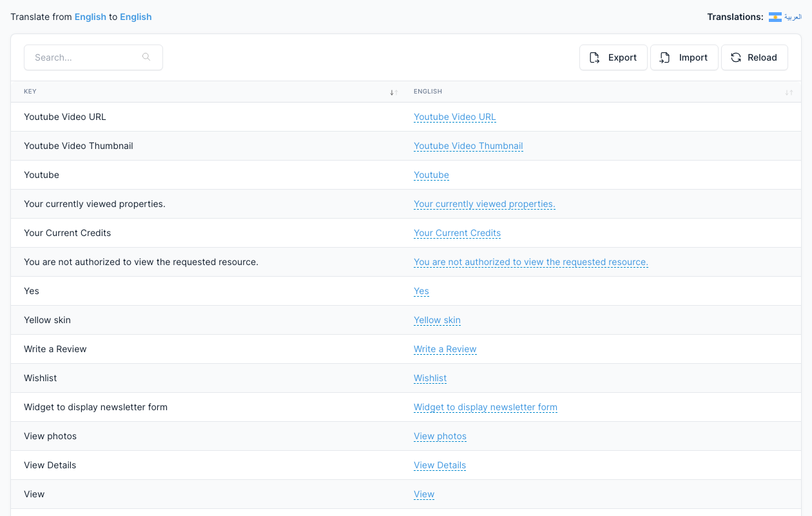Click the search magnifier icon
The width and height of the screenshot is (812, 516).
click(x=146, y=57)
